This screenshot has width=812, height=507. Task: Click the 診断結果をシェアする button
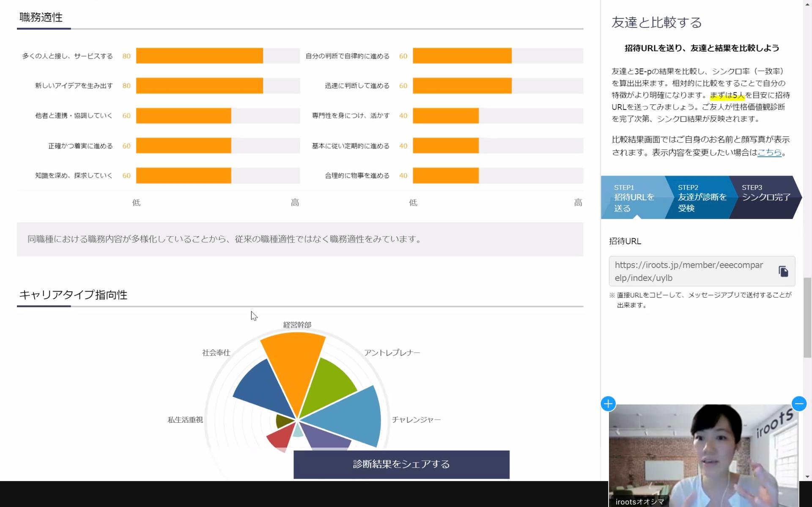click(x=401, y=464)
